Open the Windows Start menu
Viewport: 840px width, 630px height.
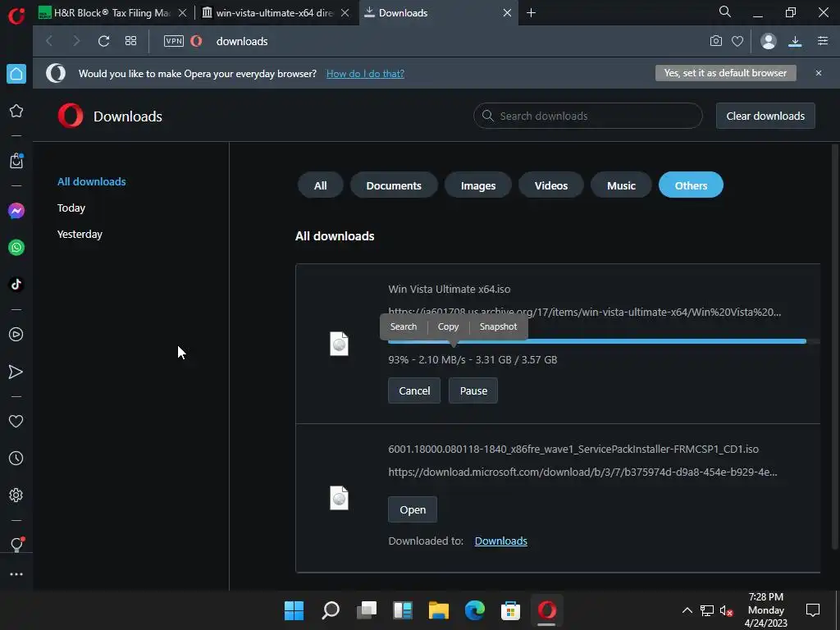pyautogui.click(x=294, y=610)
